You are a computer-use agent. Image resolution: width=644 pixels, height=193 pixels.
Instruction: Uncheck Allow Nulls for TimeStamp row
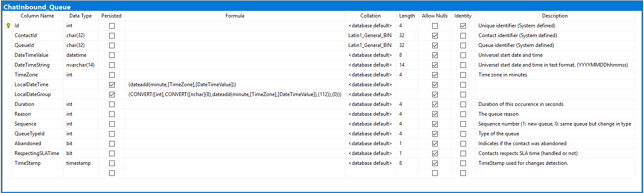pyautogui.click(x=435, y=163)
